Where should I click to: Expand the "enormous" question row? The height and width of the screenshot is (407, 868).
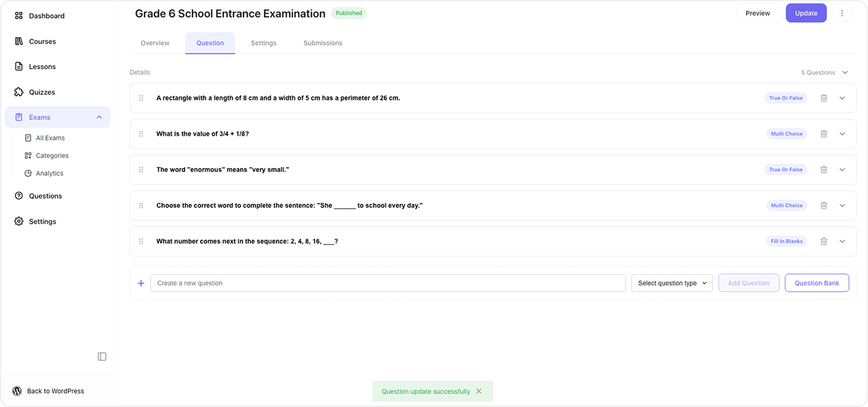click(842, 170)
